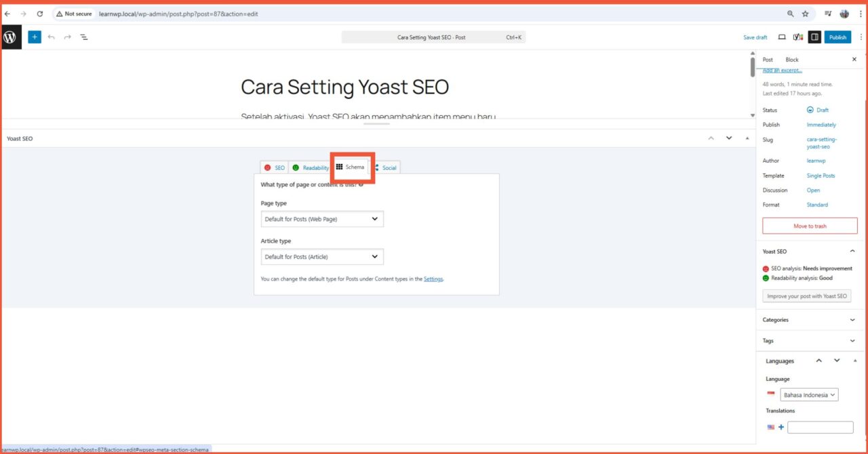Click Improve your post with Yoast SEO
868x454 pixels.
(806, 296)
